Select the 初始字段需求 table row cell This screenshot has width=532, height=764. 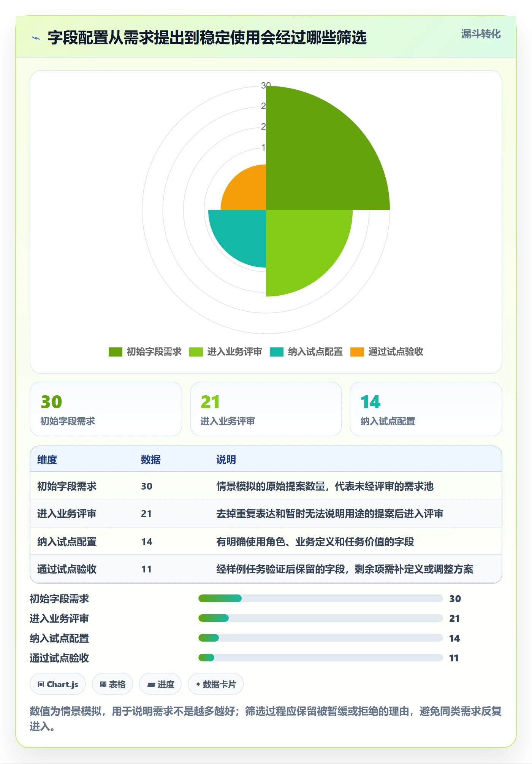(67, 486)
